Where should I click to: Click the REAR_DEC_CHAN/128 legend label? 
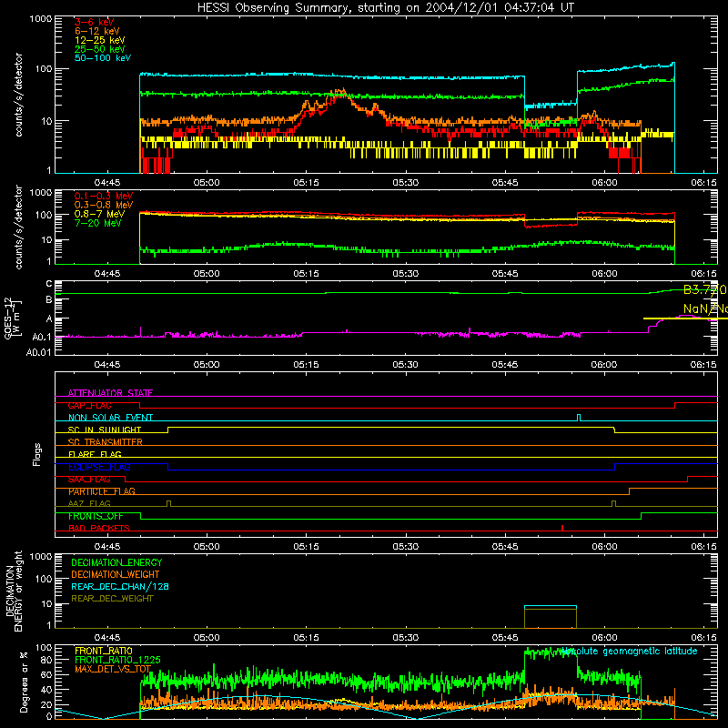(120, 586)
